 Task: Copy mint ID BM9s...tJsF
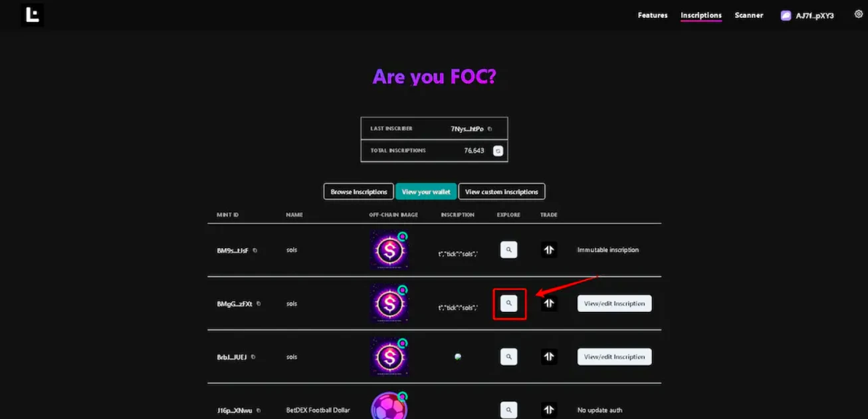coord(255,251)
